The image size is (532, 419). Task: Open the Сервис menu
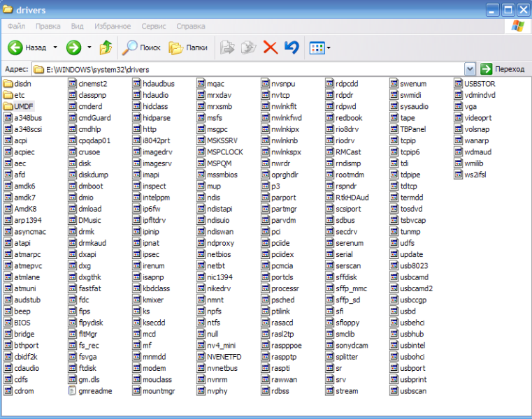point(154,26)
